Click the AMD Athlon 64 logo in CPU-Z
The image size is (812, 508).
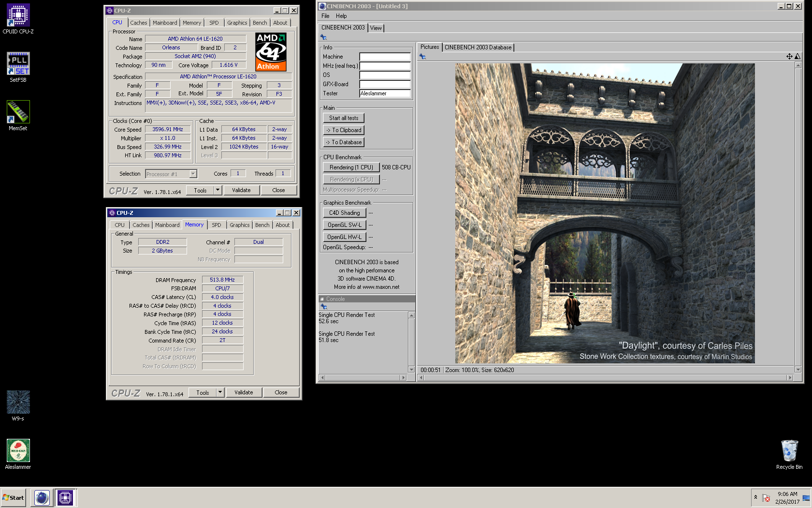click(271, 52)
